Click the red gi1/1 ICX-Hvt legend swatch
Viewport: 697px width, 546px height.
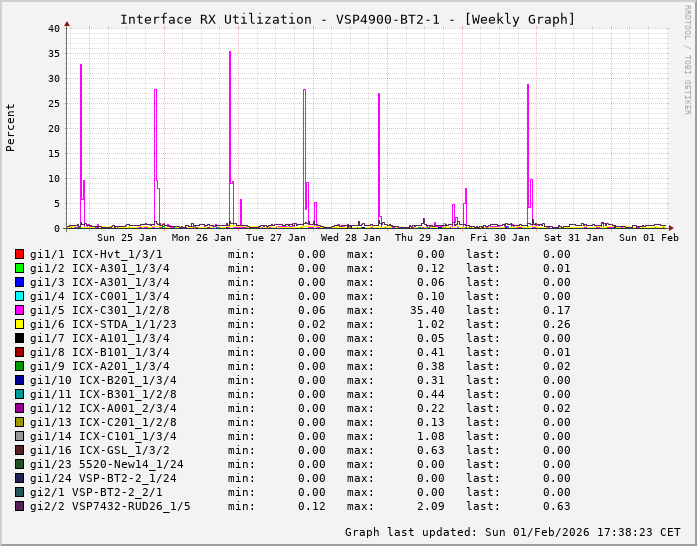pos(20,255)
